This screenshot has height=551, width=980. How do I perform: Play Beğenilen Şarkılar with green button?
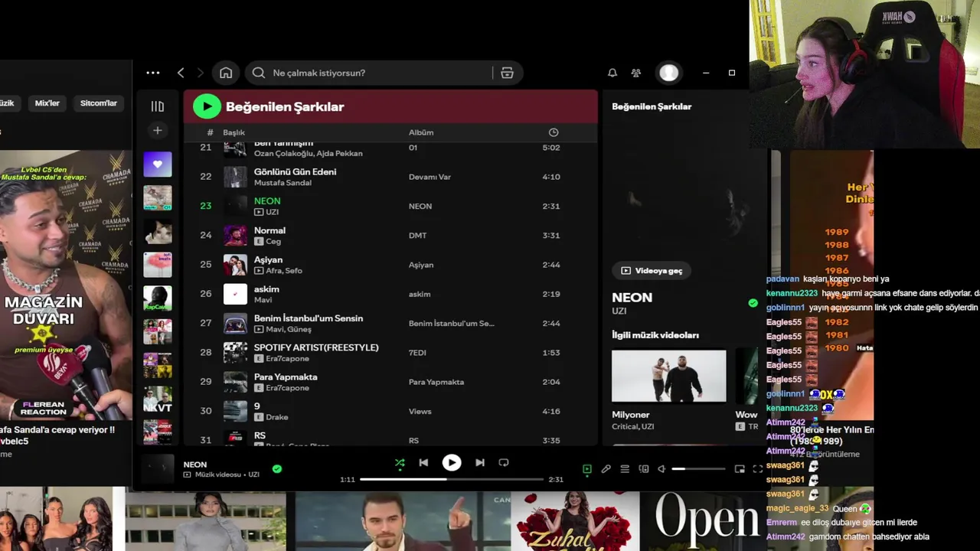pyautogui.click(x=207, y=106)
